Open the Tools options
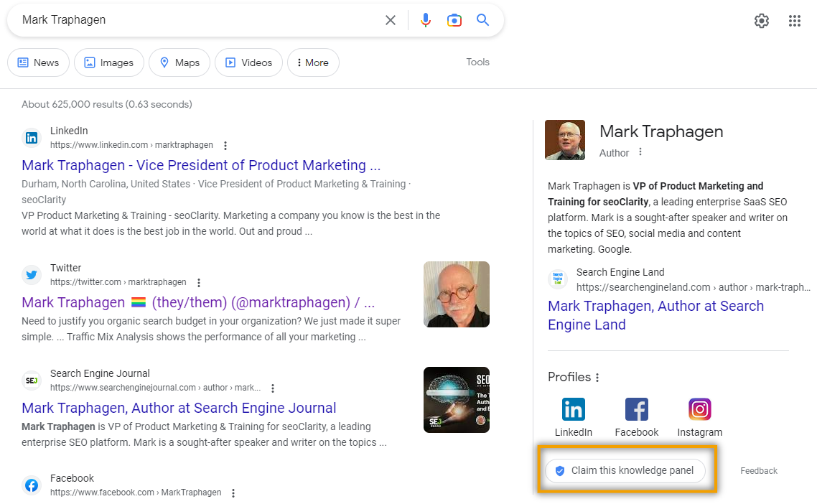Screen dimensions: 817x504 [478, 62]
